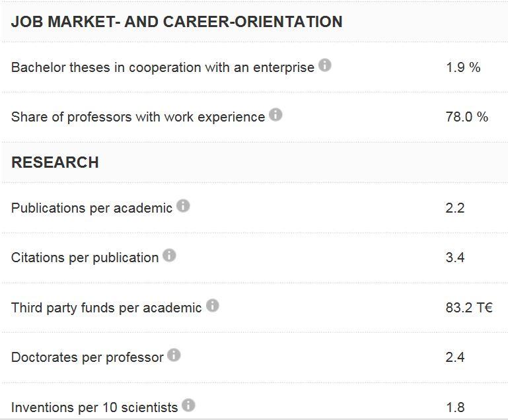
Task: Select the 1.9 % value
Action: pos(463,67)
